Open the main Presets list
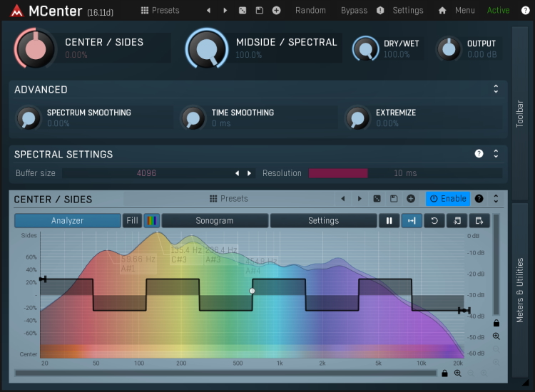The height and width of the screenshot is (392, 535). (160, 11)
